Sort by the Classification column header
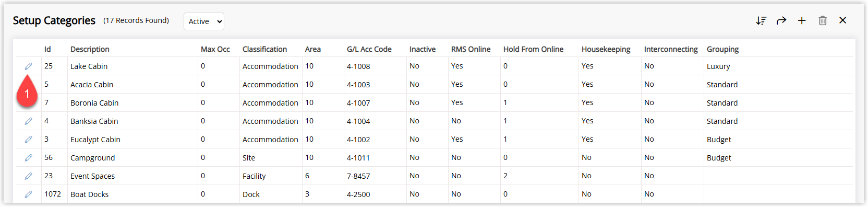The width and height of the screenshot is (868, 207). pos(264,49)
